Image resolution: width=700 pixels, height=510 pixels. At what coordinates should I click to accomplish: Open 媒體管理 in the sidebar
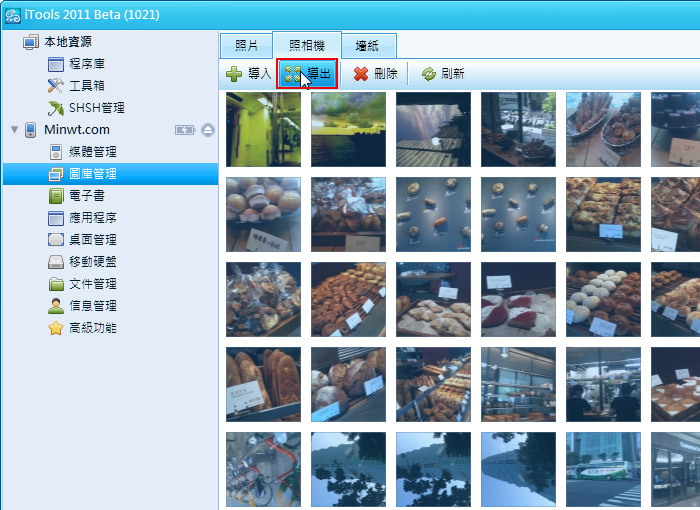tap(93, 152)
